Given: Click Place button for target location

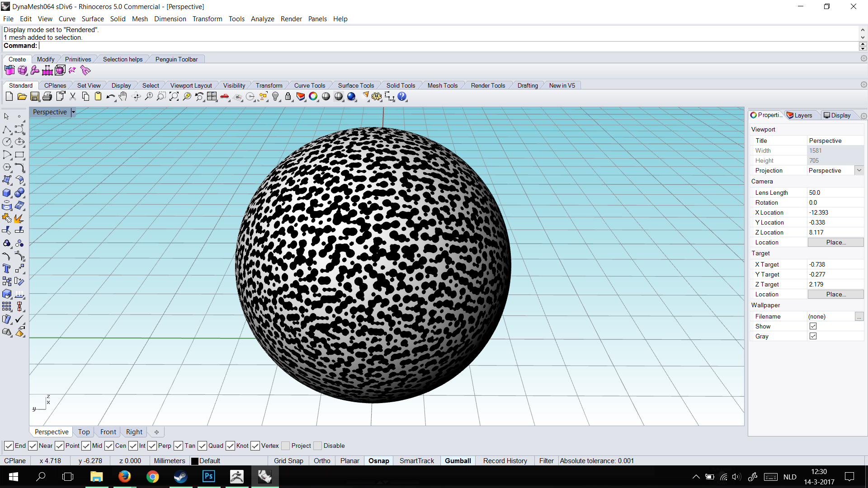Looking at the screenshot, I should 835,294.
